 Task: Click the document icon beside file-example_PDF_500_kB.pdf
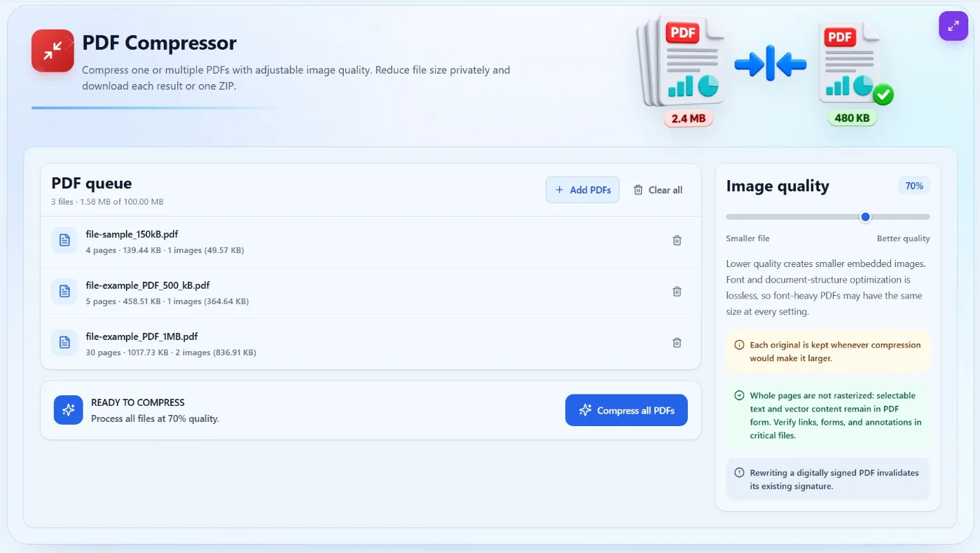coord(64,292)
